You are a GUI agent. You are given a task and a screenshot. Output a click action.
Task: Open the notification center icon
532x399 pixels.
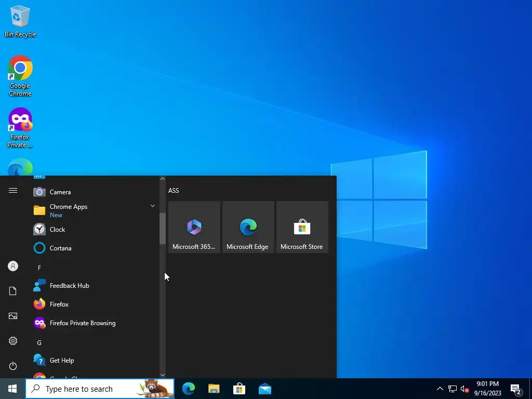point(516,389)
